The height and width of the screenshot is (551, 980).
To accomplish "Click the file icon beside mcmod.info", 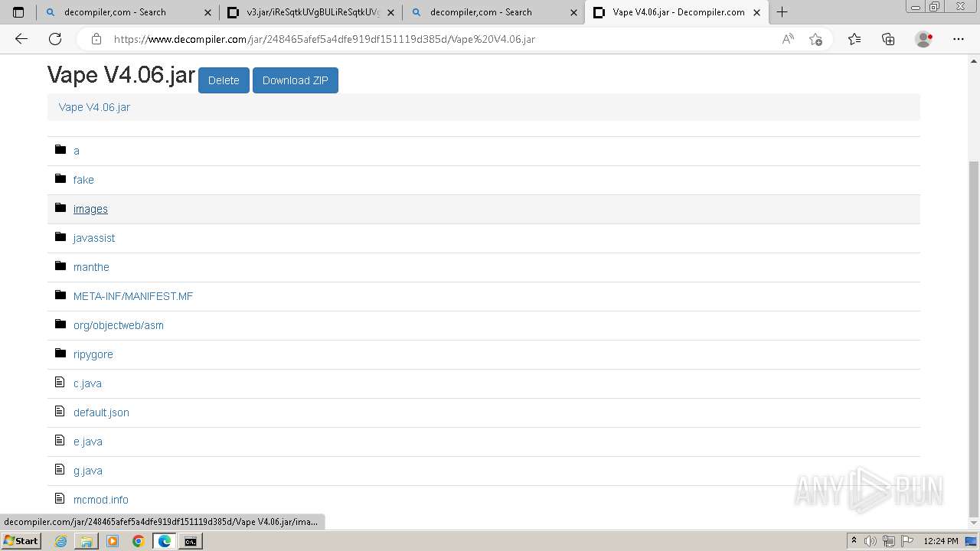I will point(60,498).
